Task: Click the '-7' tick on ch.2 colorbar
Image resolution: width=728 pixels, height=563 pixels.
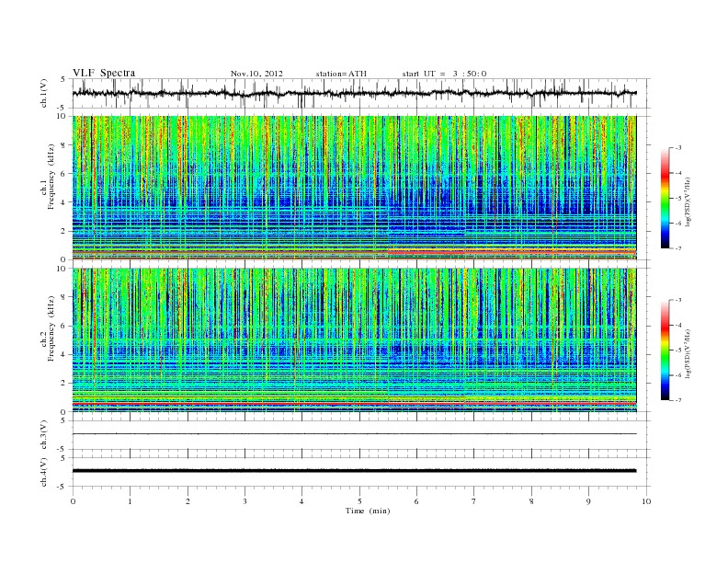Action: pos(678,400)
